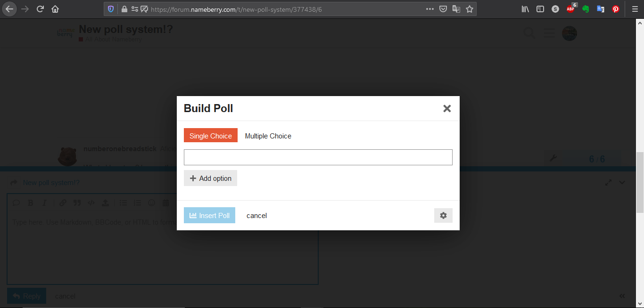The width and height of the screenshot is (644, 308).
Task: Click the Insert Poll button
Action: coord(209,216)
